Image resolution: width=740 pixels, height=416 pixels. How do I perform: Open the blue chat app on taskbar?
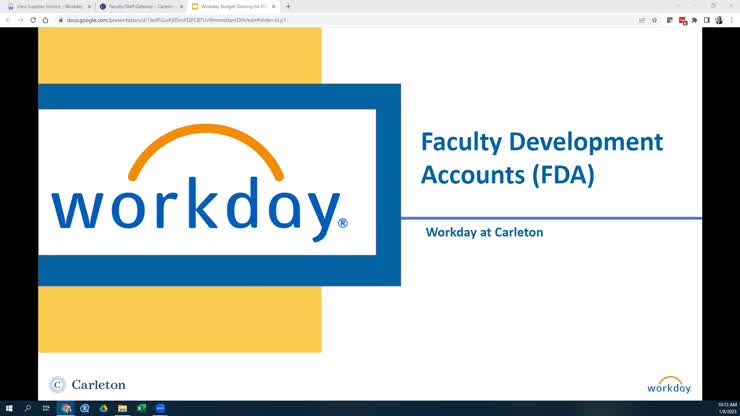[x=85, y=408]
